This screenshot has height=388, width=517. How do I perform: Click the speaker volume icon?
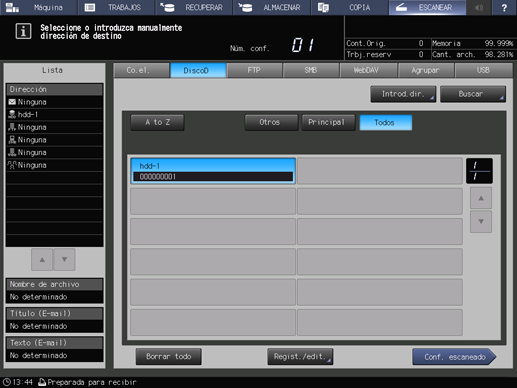pos(479,8)
